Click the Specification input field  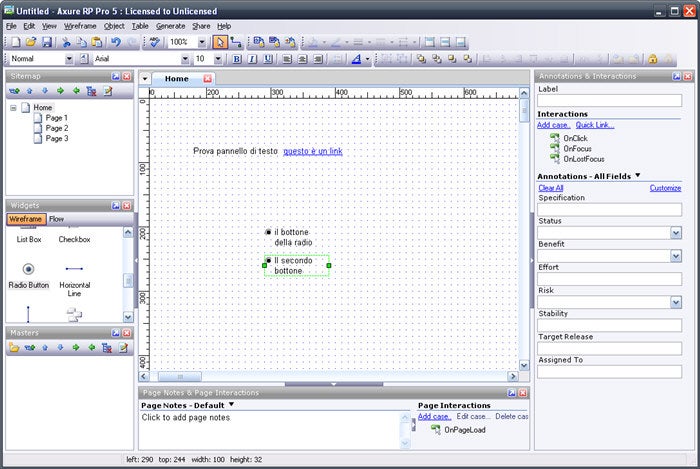point(609,209)
